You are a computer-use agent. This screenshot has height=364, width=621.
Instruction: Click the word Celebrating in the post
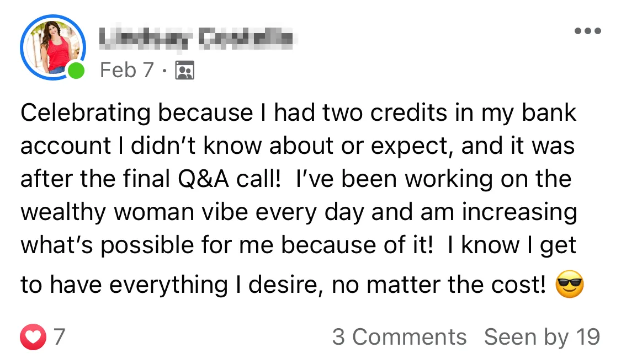click(86, 113)
